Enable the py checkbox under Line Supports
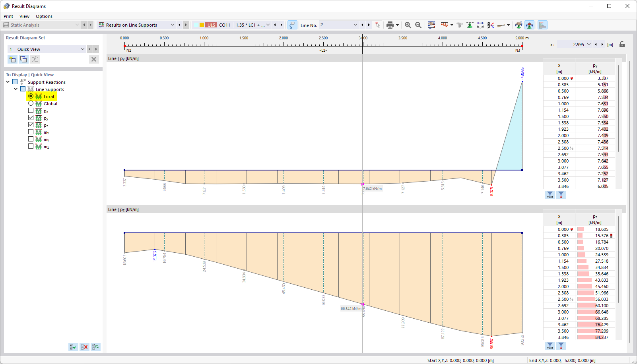 [x=31, y=117]
